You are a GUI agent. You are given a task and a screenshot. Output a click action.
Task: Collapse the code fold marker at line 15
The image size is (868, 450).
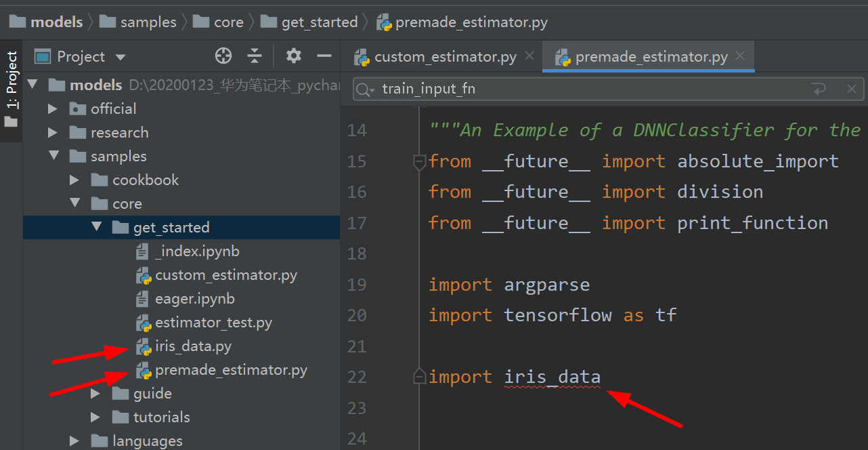tap(419, 161)
